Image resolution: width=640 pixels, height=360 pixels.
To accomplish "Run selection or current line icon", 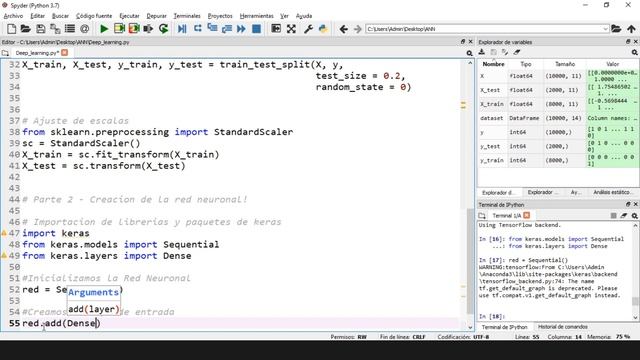I will click(x=148, y=29).
